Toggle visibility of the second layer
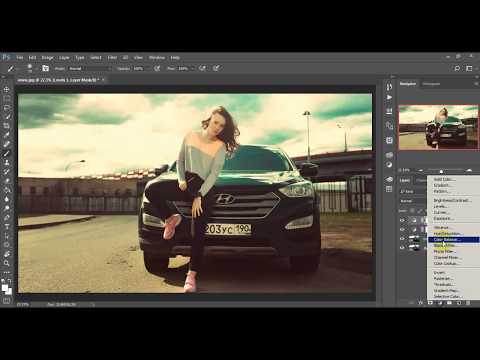Image resolution: width=480 pixels, height=360 pixels. pos(402,230)
